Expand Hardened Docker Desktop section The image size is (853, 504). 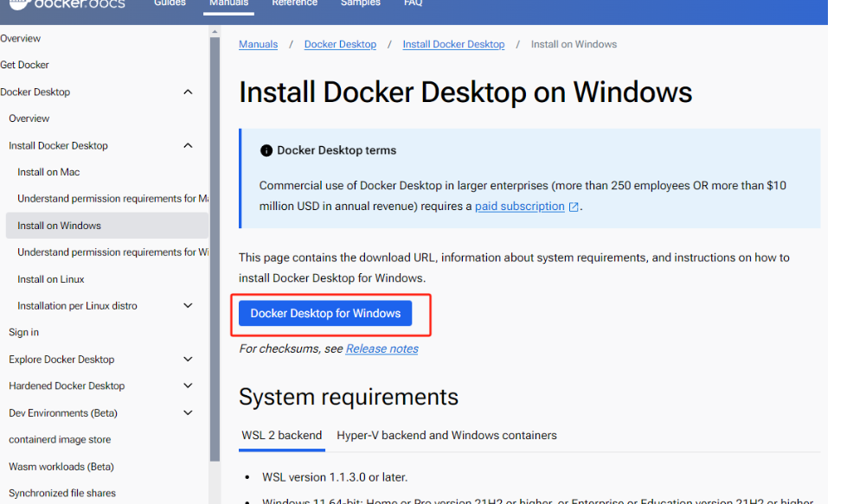click(x=188, y=386)
